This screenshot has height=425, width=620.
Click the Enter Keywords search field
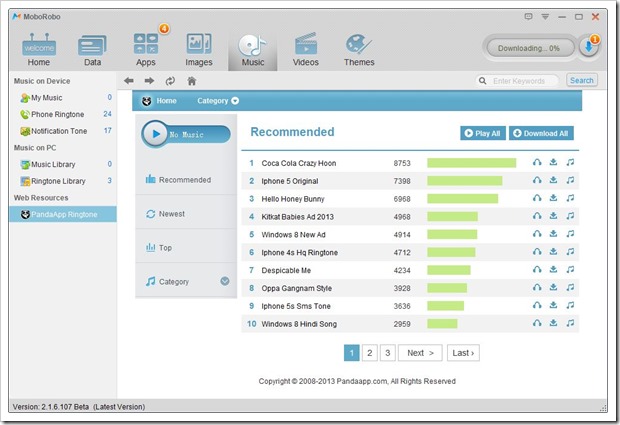point(520,81)
